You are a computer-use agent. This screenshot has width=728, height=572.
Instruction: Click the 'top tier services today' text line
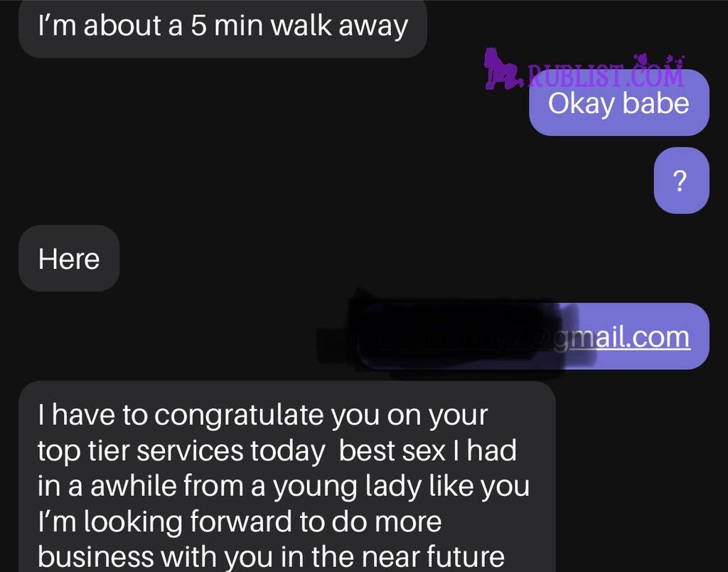[181, 451]
